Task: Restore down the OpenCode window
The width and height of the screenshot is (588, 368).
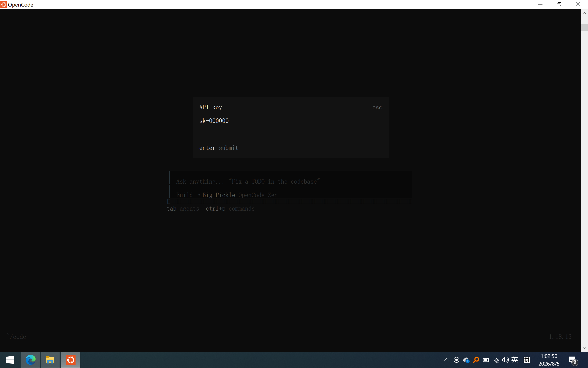Action: [x=559, y=4]
